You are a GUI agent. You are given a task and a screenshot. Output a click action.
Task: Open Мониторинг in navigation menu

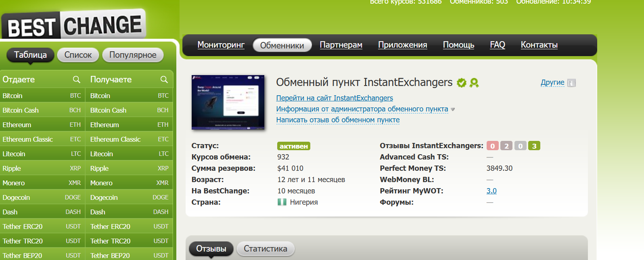pos(221,45)
